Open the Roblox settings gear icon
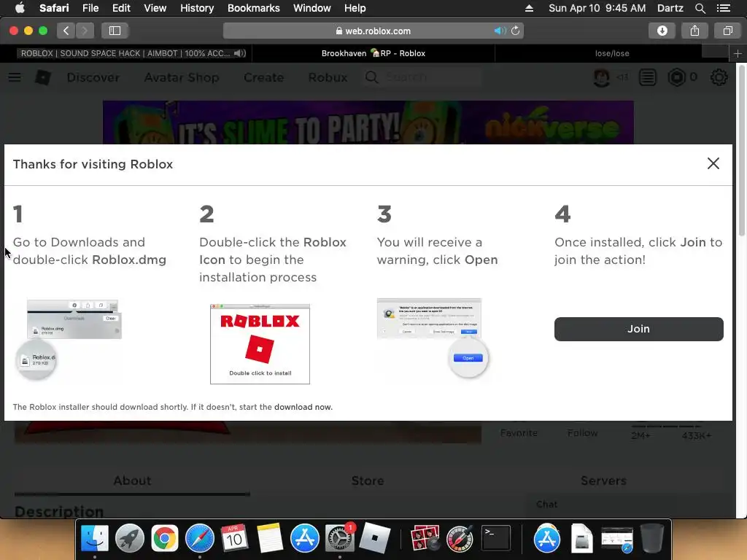The width and height of the screenshot is (747, 560). (x=719, y=77)
